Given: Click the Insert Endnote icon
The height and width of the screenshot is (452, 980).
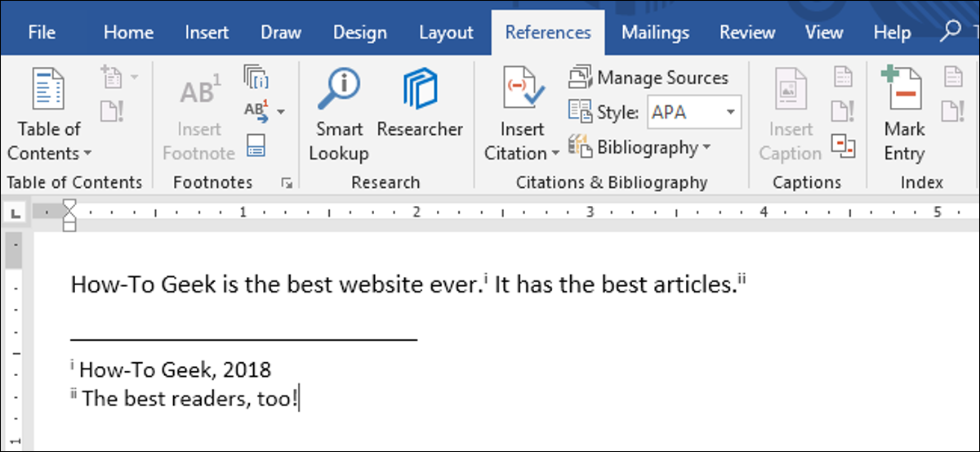Looking at the screenshot, I should [x=256, y=78].
